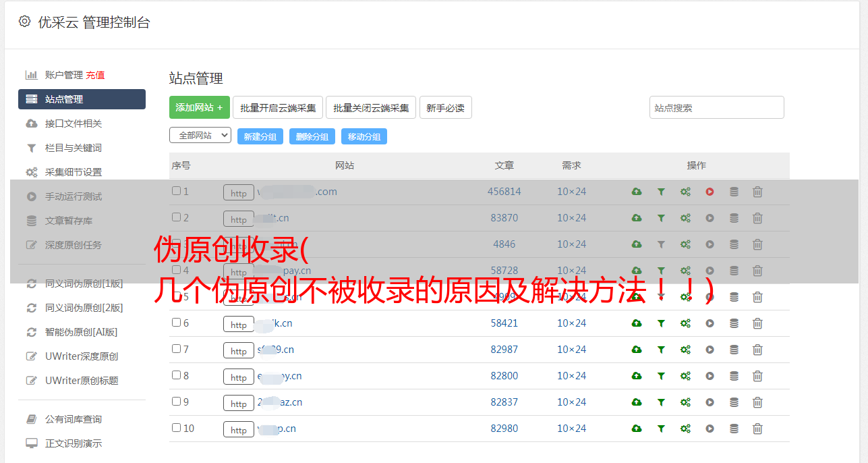Tick the checkbox for row 1
The height and width of the screenshot is (463, 868).
pos(176,191)
